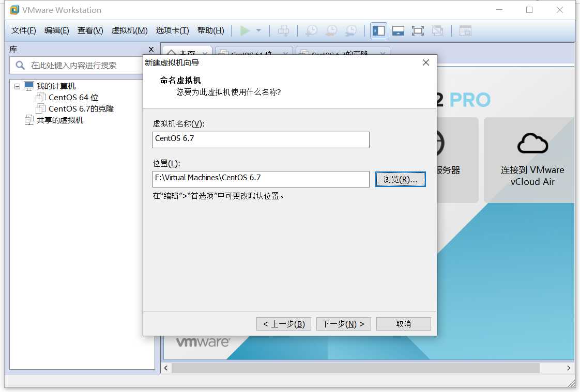580x392 pixels.
Task: Open the 选项卡(T) menu
Action: tap(172, 30)
